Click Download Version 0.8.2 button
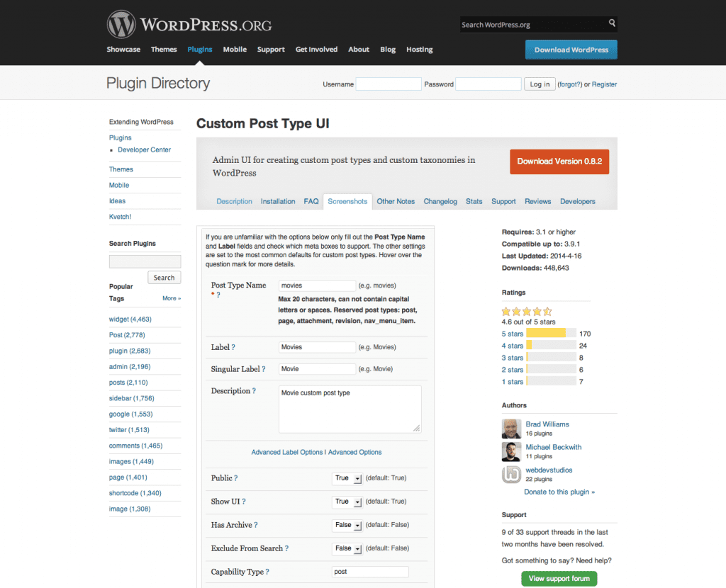Viewport: 726px width, 588px height. [x=559, y=162]
